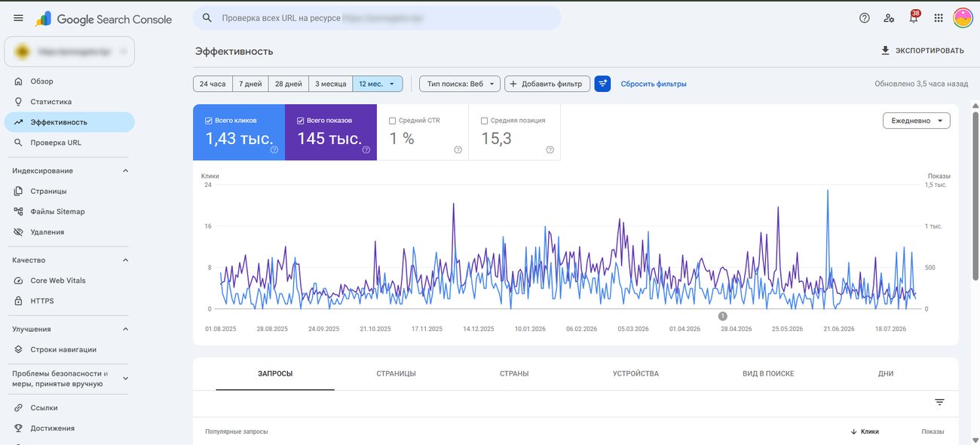Open the notifications bell with badge
This screenshot has width=980, height=445.
point(914,17)
